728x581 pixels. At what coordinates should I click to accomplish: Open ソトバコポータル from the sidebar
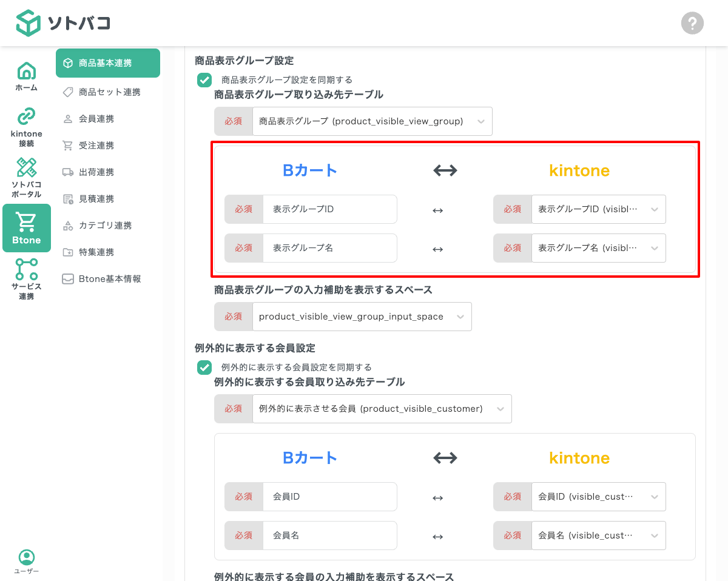click(x=26, y=168)
